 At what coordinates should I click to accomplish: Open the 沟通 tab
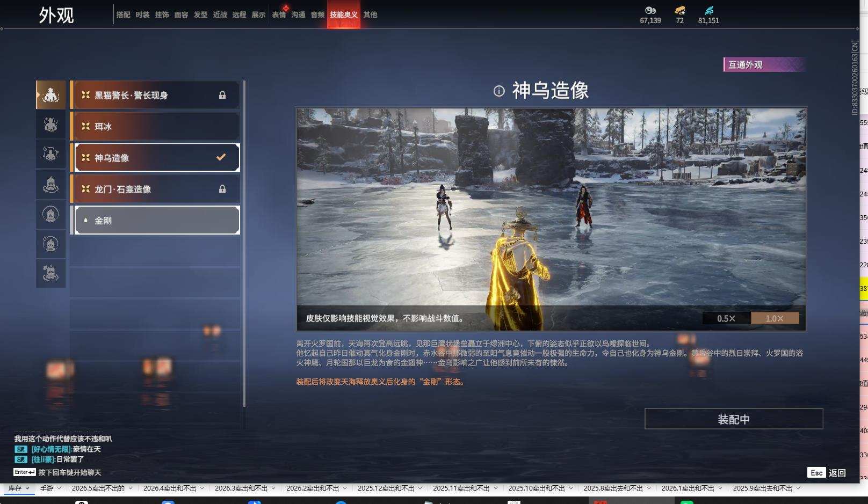pyautogui.click(x=299, y=15)
